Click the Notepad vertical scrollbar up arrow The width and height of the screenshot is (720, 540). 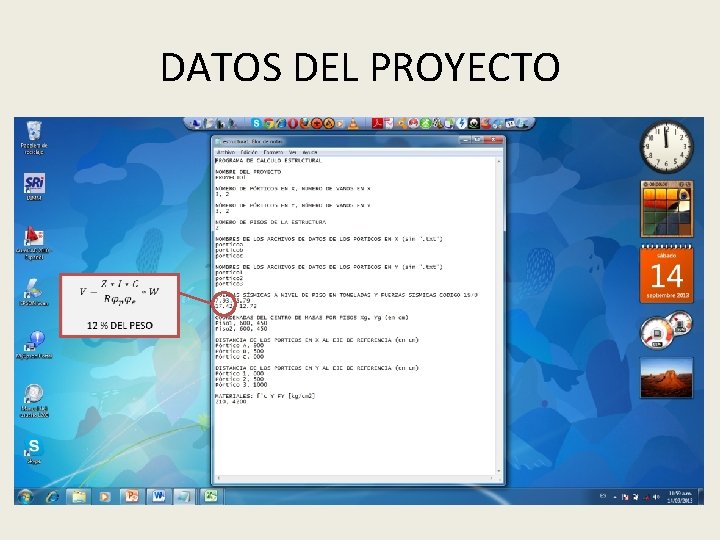pyautogui.click(x=499, y=162)
